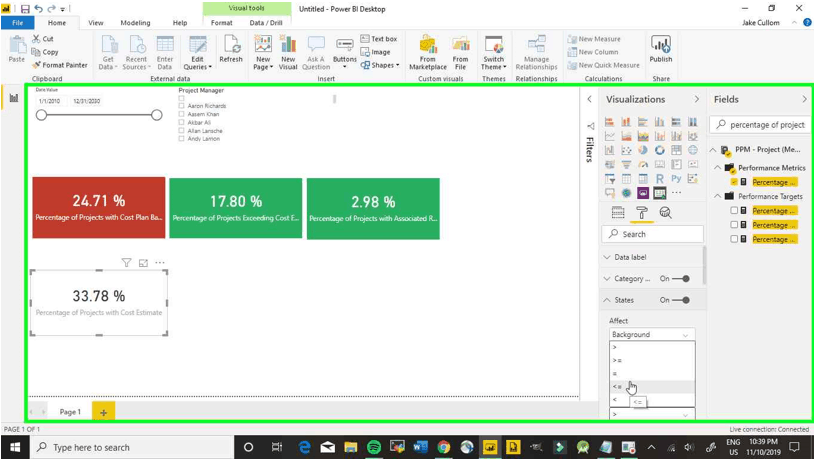Tick the Akbar Ali checkbox
Screen dimensions: 815x461
pos(181,122)
